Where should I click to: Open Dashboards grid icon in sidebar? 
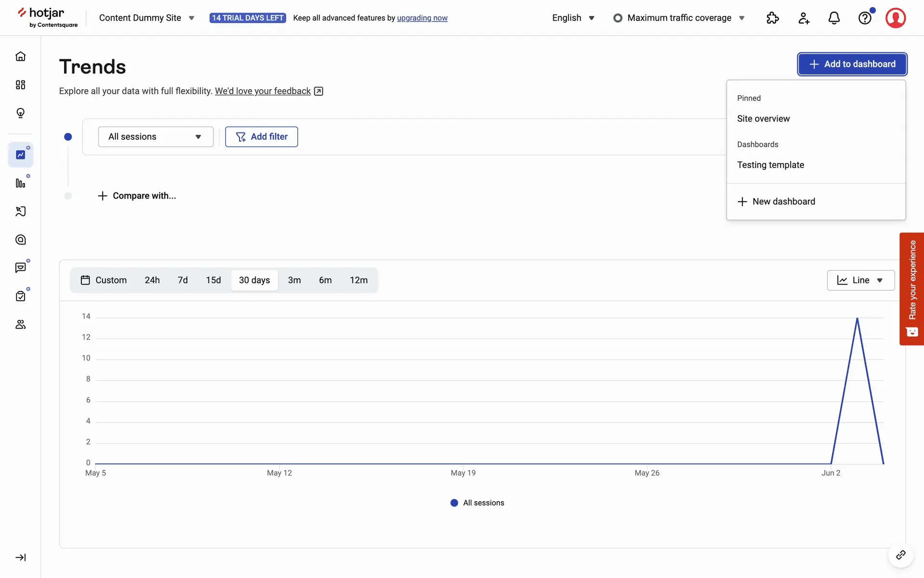click(20, 85)
